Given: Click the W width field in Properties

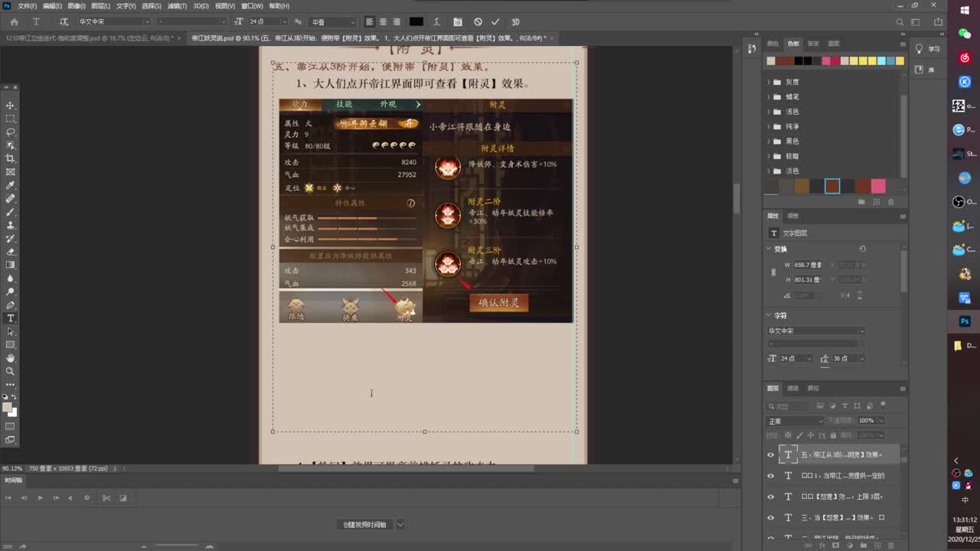Looking at the screenshot, I should click(x=808, y=265).
